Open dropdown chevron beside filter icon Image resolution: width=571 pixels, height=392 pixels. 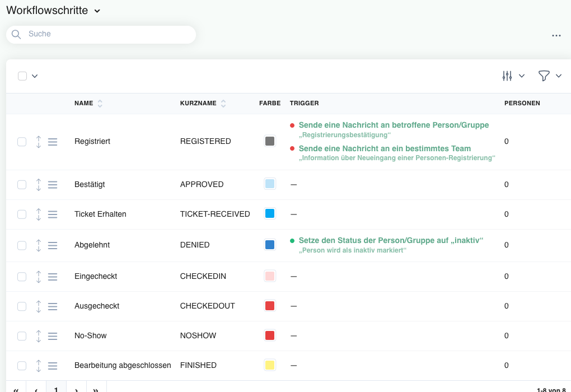[x=558, y=76]
